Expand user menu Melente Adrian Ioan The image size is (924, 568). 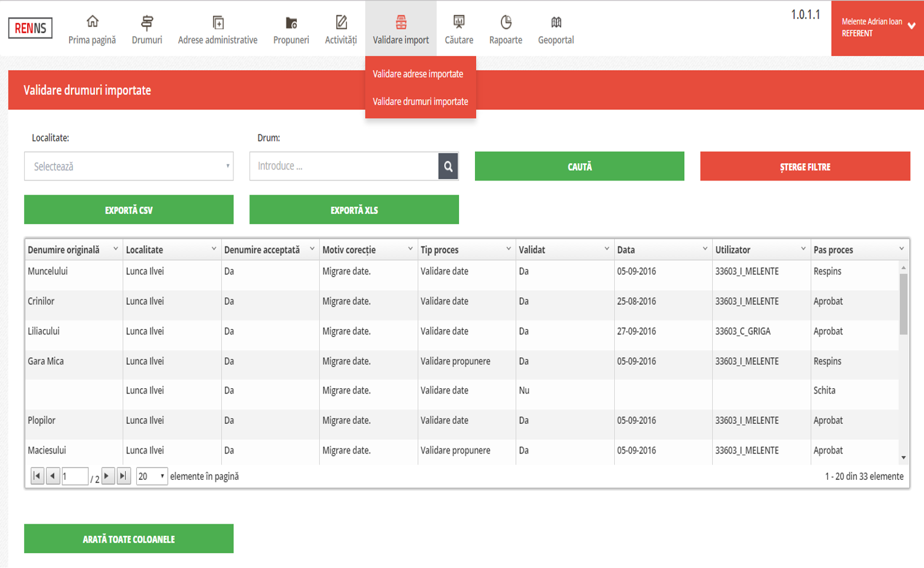coord(911,26)
